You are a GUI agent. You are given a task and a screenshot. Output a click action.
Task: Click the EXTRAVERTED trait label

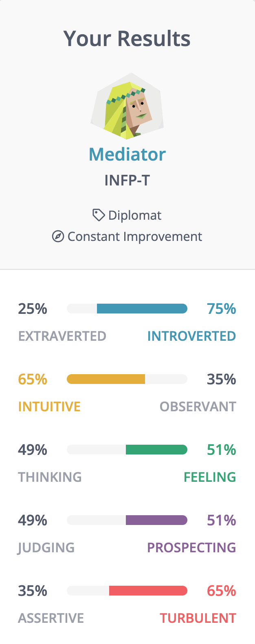pyautogui.click(x=62, y=336)
